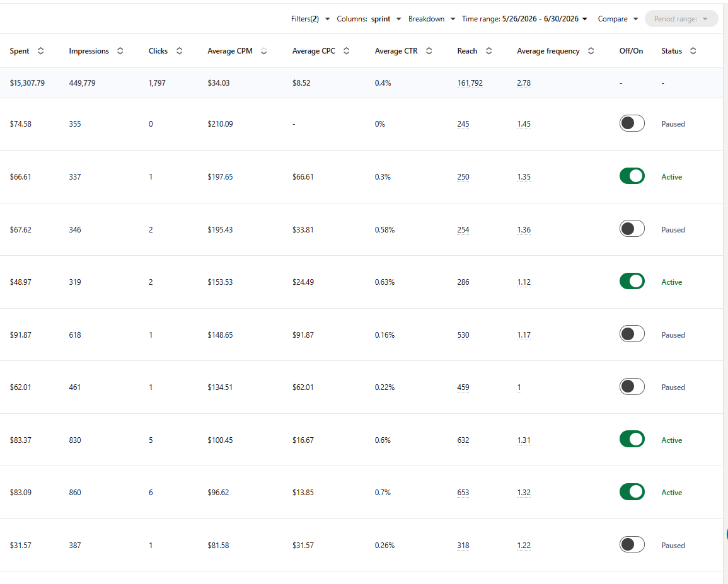This screenshot has width=728, height=584.
Task: Click the average CPC value $91.87
Action: pyautogui.click(x=303, y=335)
